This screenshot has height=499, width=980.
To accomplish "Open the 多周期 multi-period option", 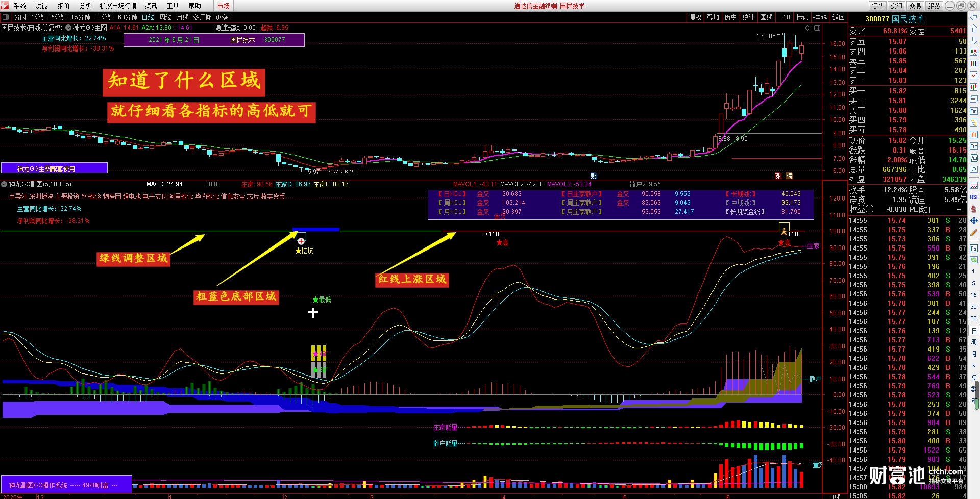I will coord(202,17).
